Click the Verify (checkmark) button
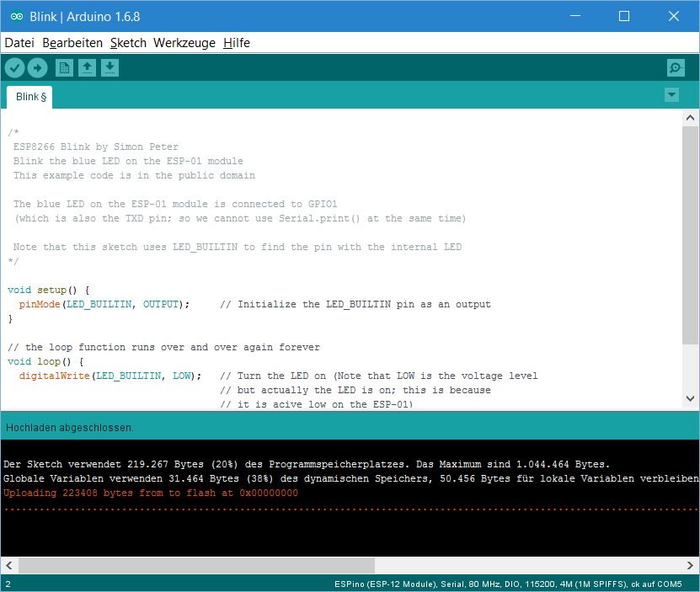Image resolution: width=700 pixels, height=592 pixels. [x=14, y=68]
